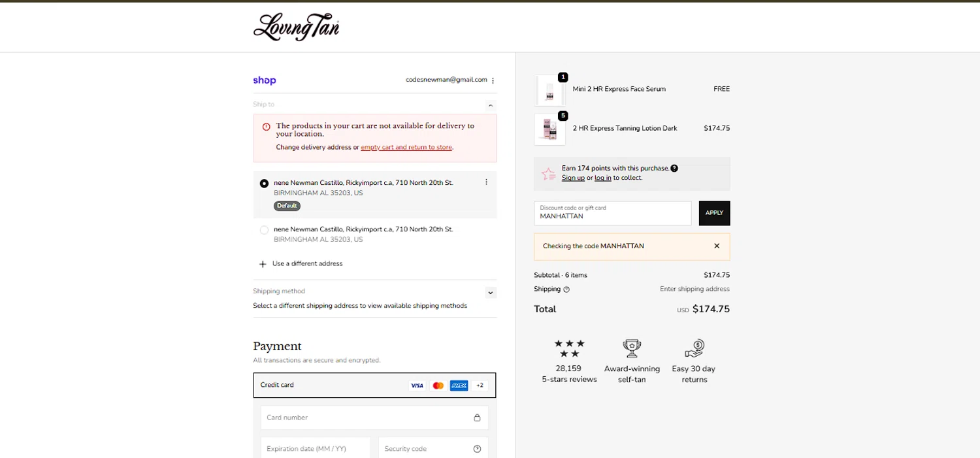Click the $174.75 total amount
Viewport: 980px width, 458px height.
[x=711, y=309]
